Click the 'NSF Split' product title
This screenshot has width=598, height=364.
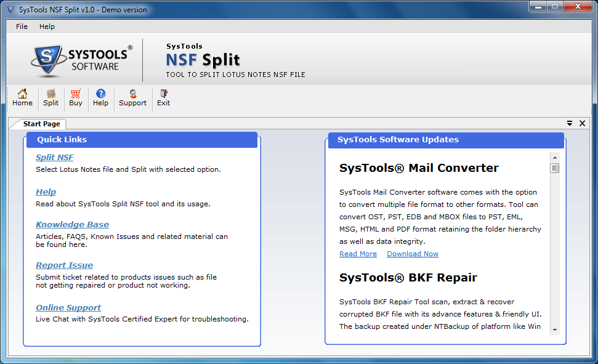tap(203, 60)
